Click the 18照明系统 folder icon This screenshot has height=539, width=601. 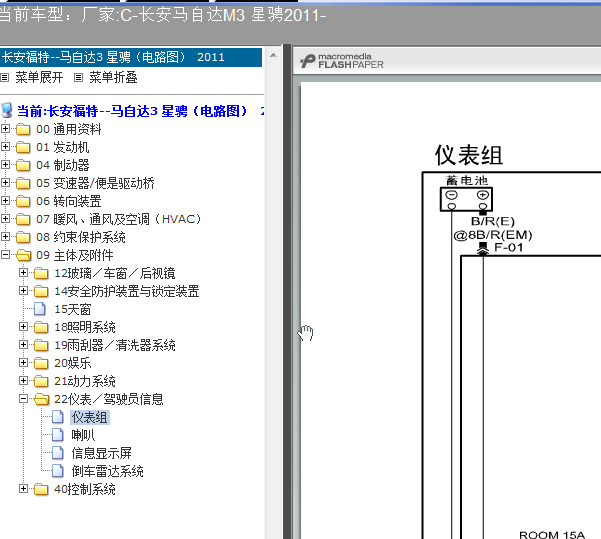41,327
